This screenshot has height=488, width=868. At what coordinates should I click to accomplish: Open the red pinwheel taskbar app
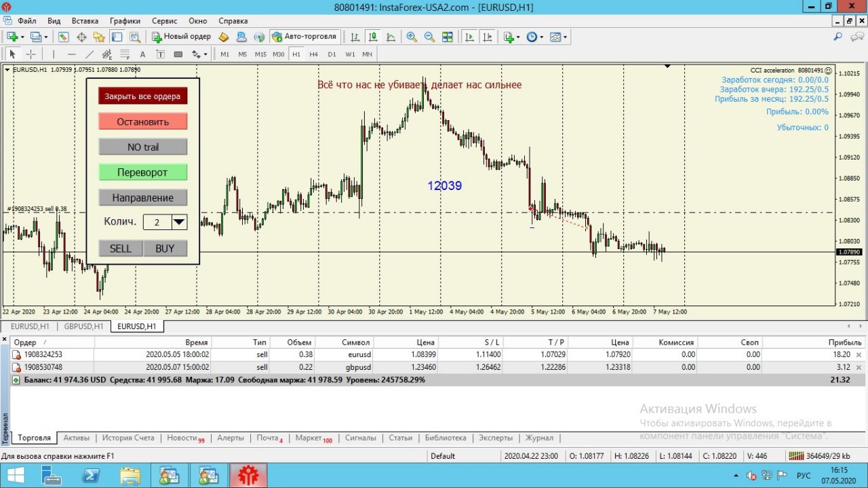pyautogui.click(x=250, y=476)
